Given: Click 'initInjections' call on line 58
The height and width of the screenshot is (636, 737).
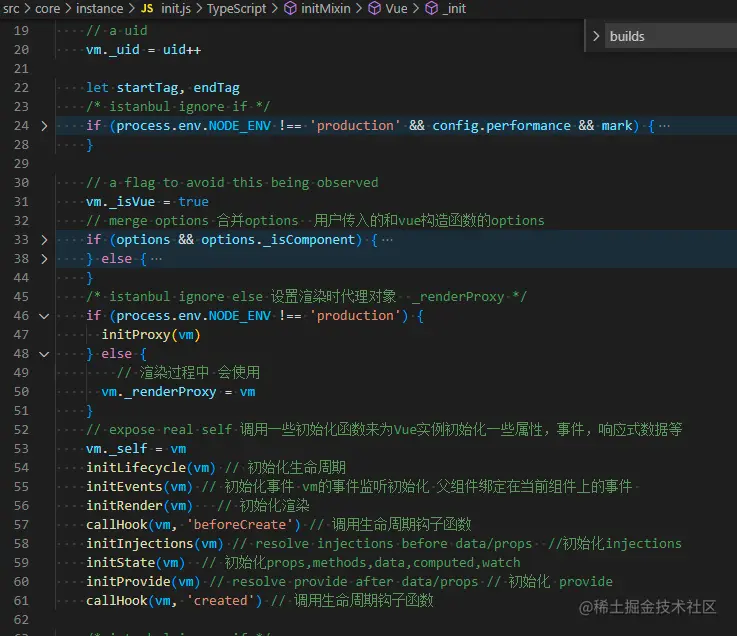Looking at the screenshot, I should [140, 544].
